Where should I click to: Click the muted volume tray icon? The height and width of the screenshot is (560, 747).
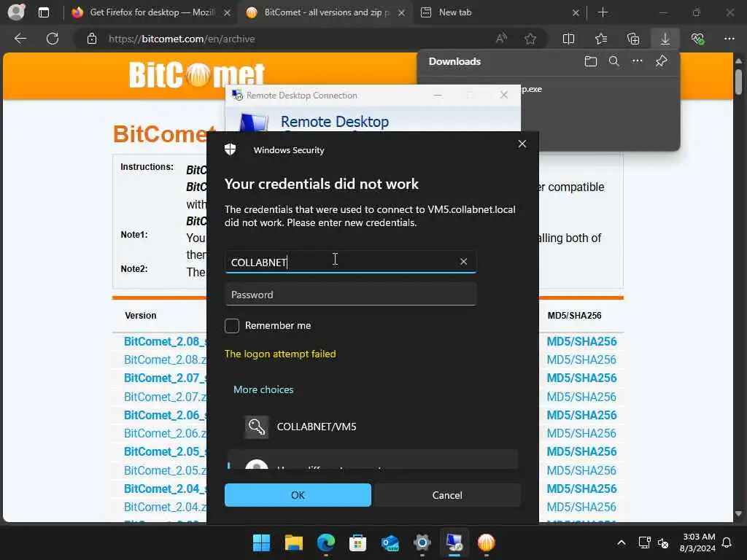(662, 542)
